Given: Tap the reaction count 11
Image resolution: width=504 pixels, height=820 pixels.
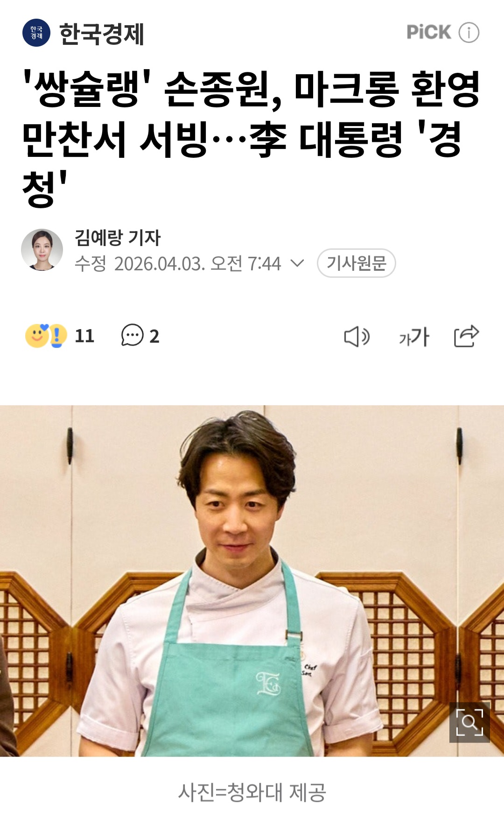Looking at the screenshot, I should (x=84, y=336).
